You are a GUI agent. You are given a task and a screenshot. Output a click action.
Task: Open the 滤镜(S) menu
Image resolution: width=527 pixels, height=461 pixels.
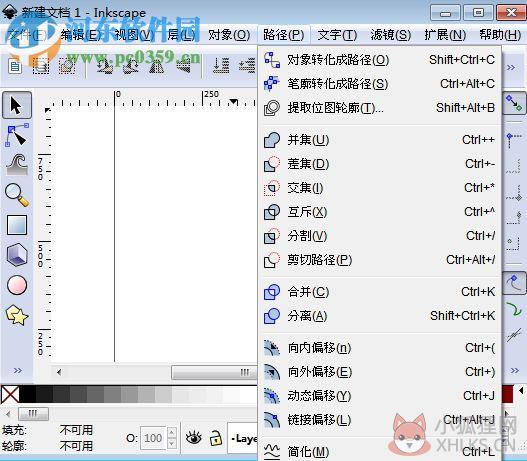[391, 35]
